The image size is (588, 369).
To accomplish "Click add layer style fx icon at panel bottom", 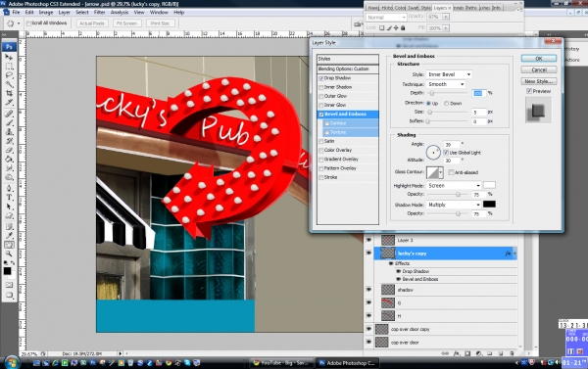I will 457,353.
